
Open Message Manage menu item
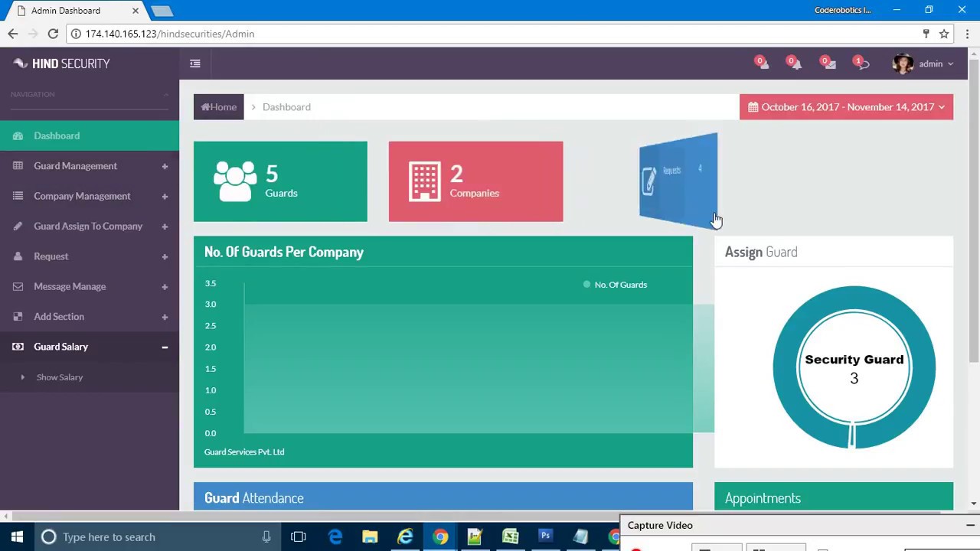90,286
